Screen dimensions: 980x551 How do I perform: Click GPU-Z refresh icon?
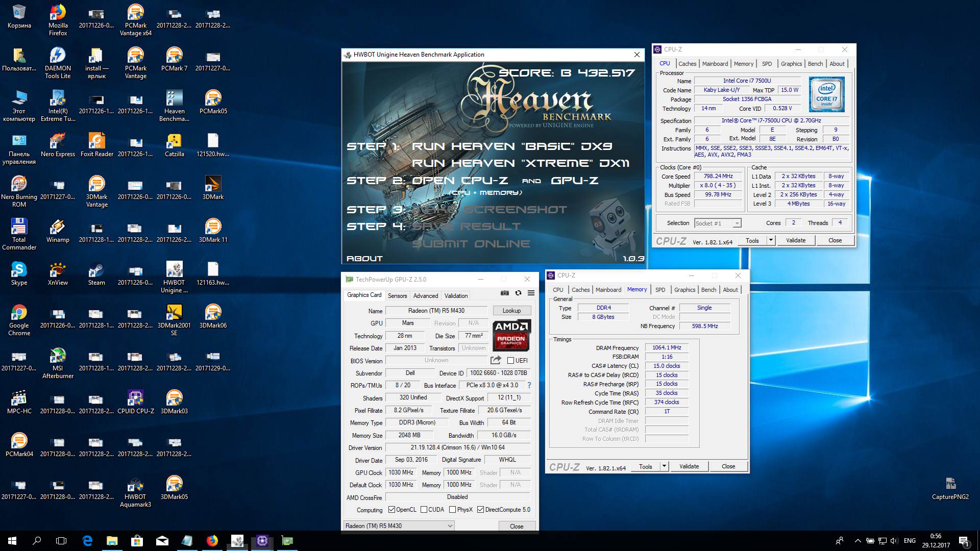(518, 293)
